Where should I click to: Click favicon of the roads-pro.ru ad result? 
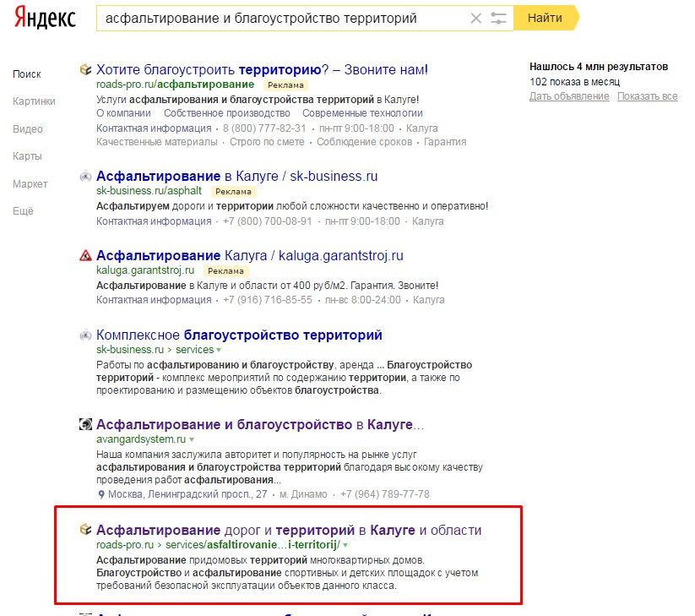tap(85, 69)
